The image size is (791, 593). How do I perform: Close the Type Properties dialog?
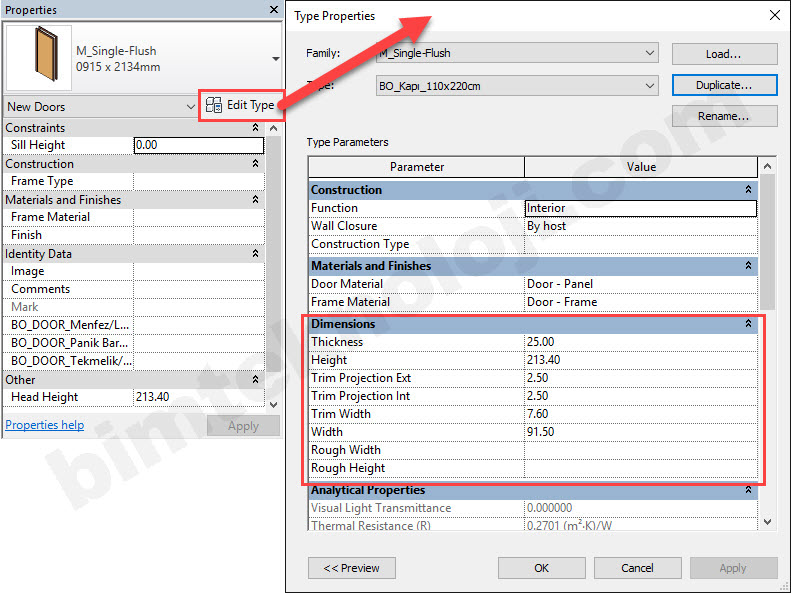(773, 16)
